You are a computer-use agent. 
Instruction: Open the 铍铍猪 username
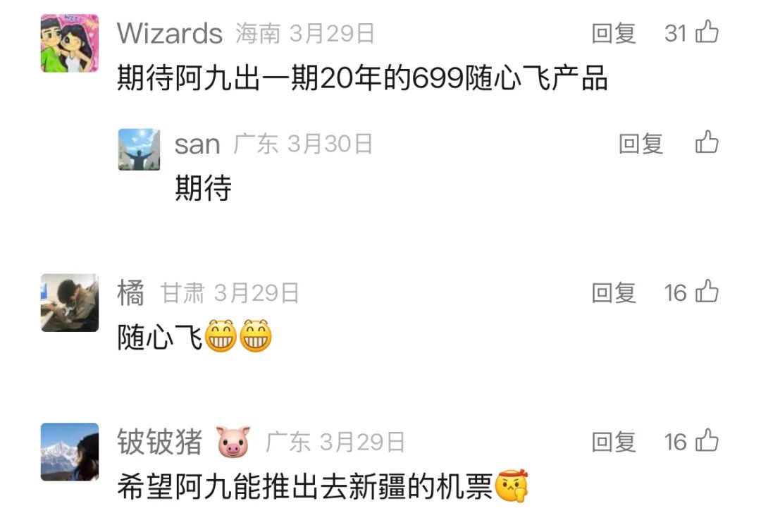tap(160, 441)
